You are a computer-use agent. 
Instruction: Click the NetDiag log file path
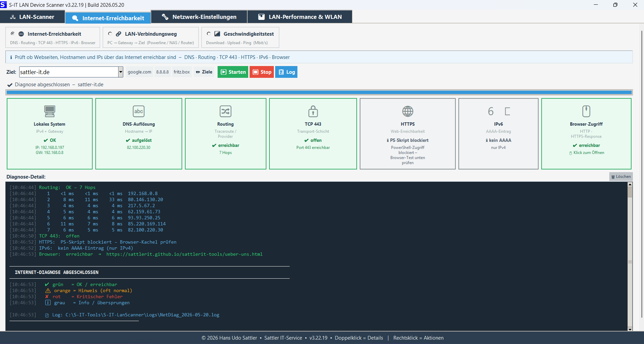coord(142,315)
